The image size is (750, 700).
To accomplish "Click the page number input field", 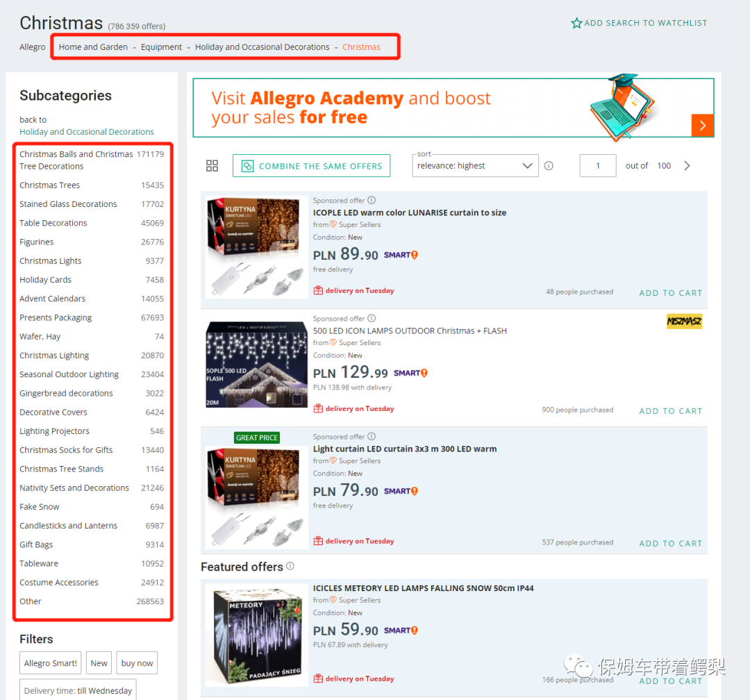I will [x=598, y=166].
